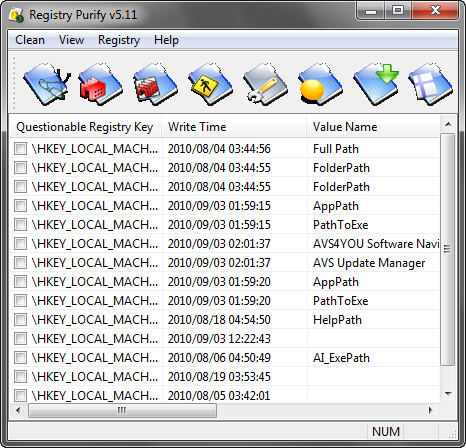Click the horizontal scrollbar left arrow
The width and height of the screenshot is (466, 448).
[x=19, y=410]
